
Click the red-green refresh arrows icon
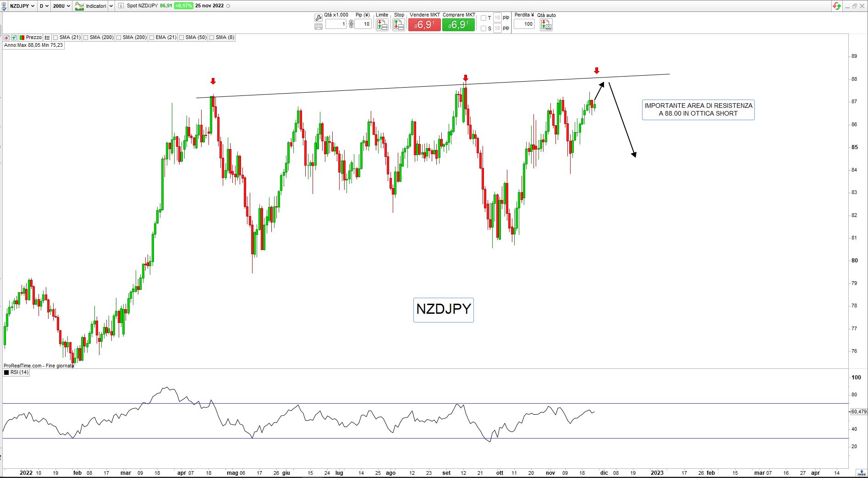pyautogui.click(x=837, y=6)
